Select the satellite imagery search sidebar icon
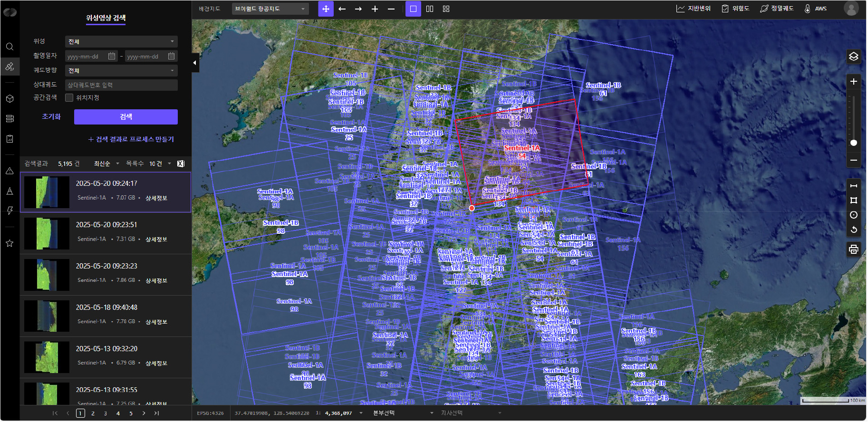The height and width of the screenshot is (422, 868). click(10, 67)
